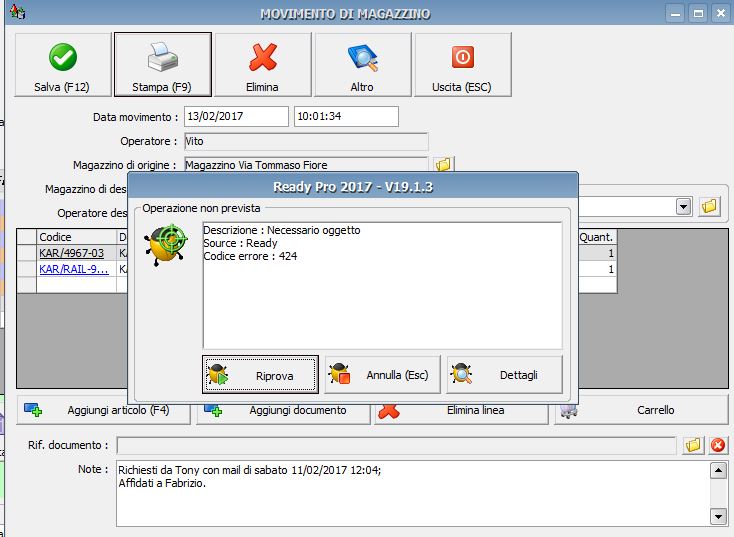Screen dimensions: 734x537
Task: Minimize the Movimento di Magazzino window
Action: coord(675,13)
